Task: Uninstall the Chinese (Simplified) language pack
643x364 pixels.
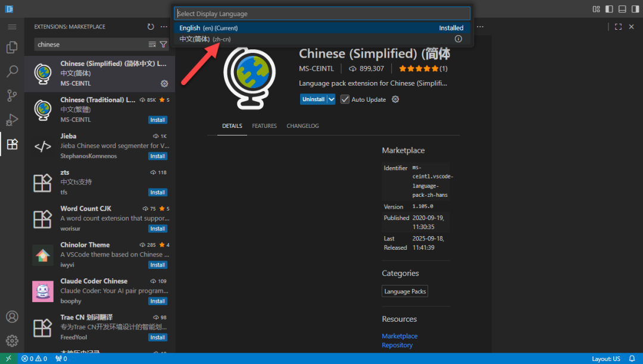Action: (x=313, y=99)
